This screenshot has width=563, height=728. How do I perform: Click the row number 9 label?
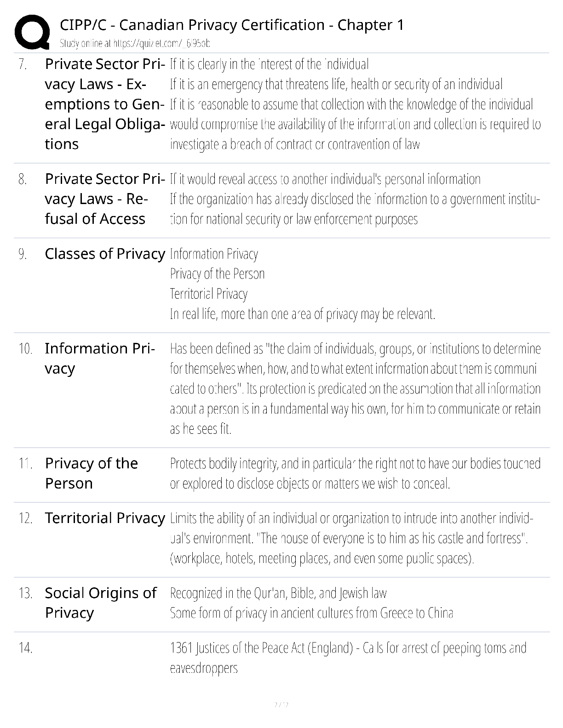tap(23, 254)
